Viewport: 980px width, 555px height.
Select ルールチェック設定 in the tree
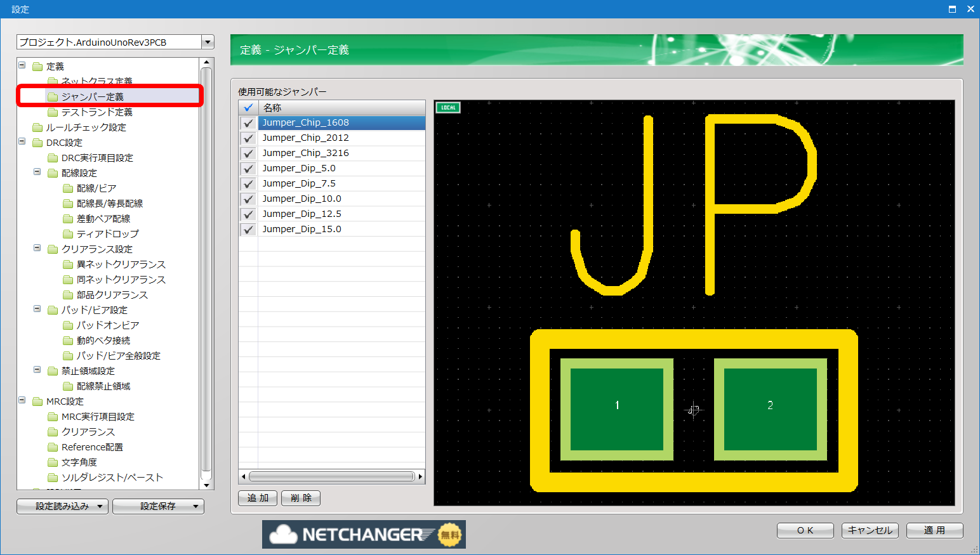tap(86, 127)
